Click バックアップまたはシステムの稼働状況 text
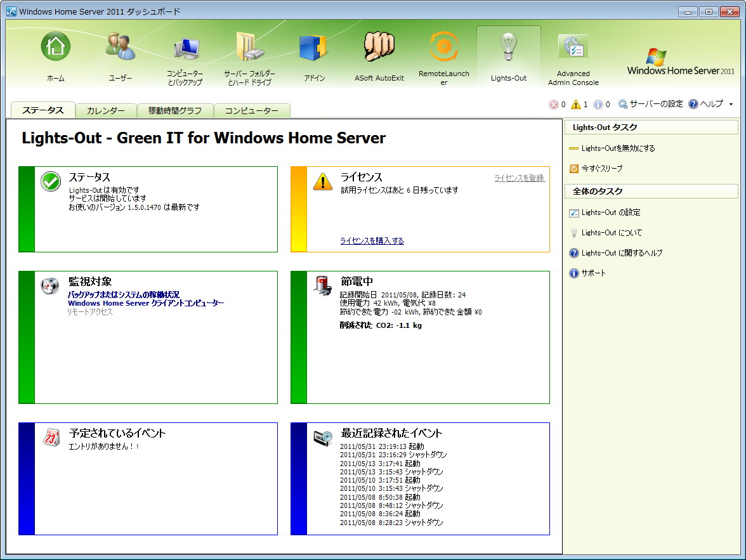The height and width of the screenshot is (560, 746). 124,294
